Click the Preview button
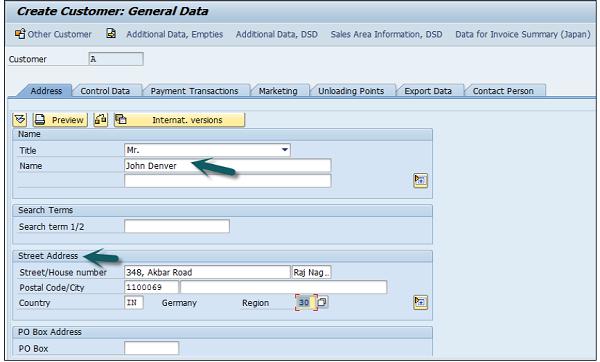 click(60, 120)
